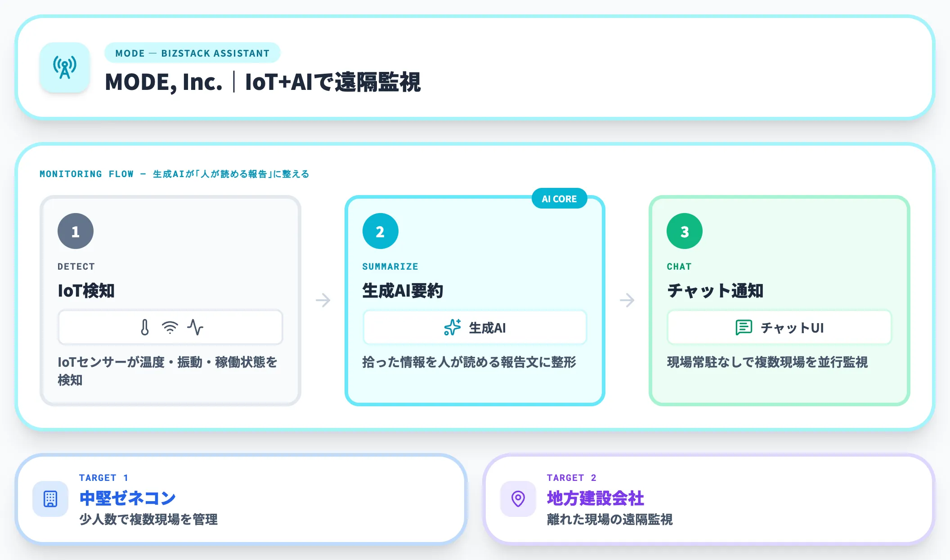The image size is (950, 560).
Task: Click the sparkles icon next to 生成AI
Action: click(x=452, y=328)
